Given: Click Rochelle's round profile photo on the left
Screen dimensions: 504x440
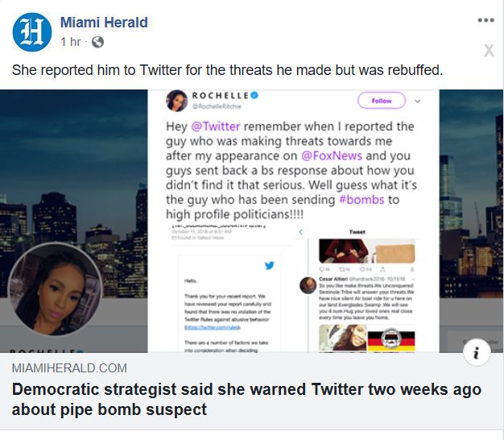Looking at the screenshot, I should 55,289.
